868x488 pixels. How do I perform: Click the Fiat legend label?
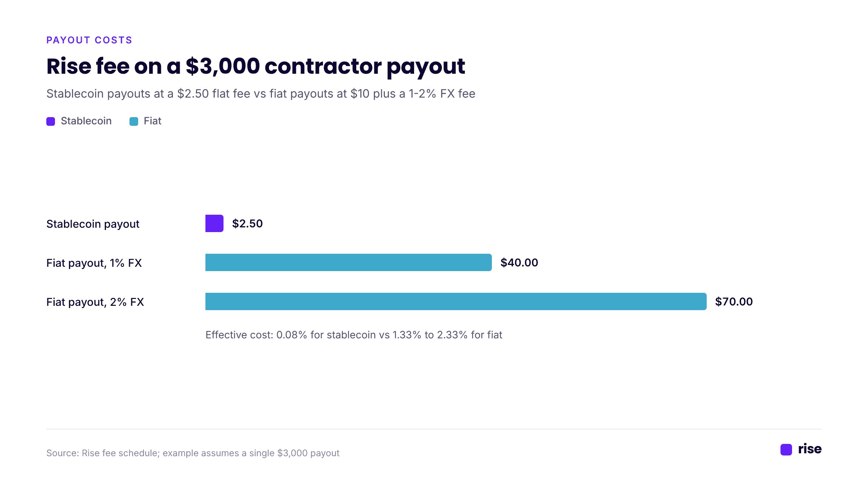(153, 121)
